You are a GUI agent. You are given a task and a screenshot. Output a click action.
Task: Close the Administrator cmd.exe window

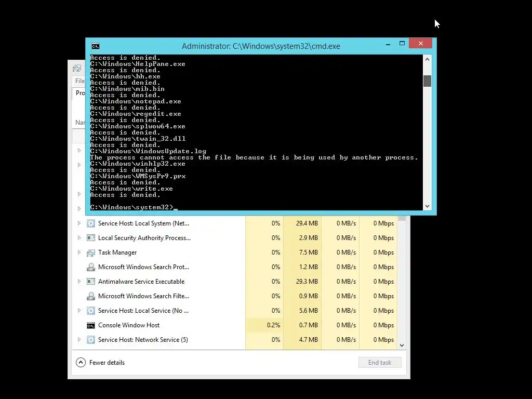[x=420, y=43]
